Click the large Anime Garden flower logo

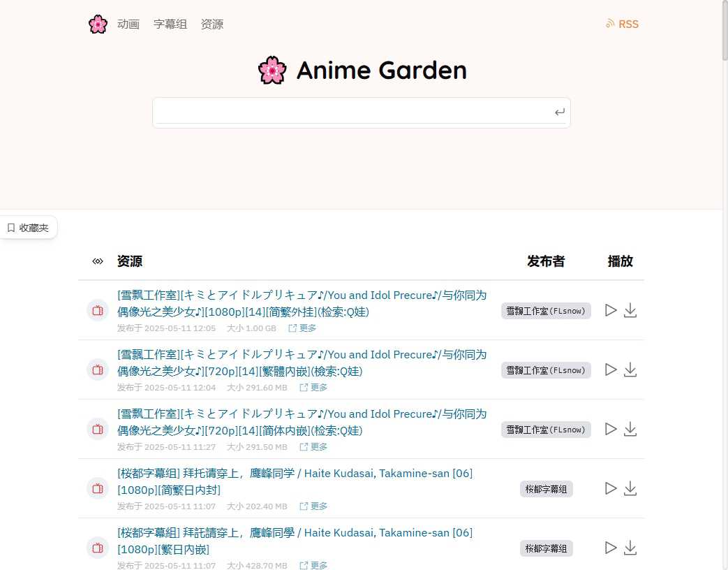tap(272, 70)
